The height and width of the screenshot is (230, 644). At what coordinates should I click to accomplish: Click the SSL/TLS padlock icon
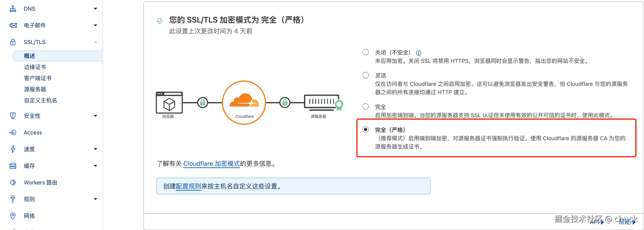click(13, 42)
